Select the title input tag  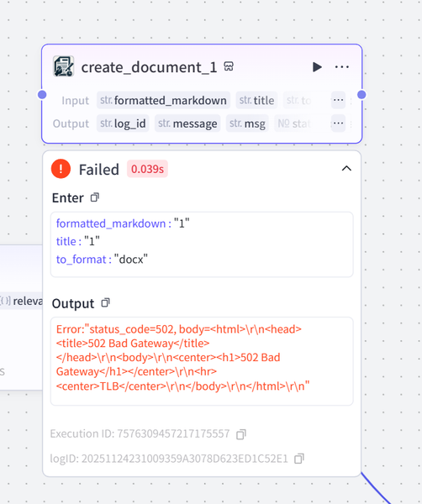click(x=256, y=100)
